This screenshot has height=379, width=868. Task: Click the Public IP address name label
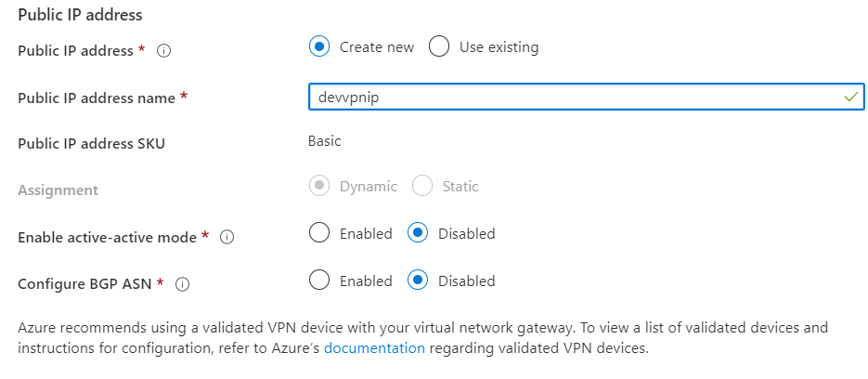coord(97,97)
